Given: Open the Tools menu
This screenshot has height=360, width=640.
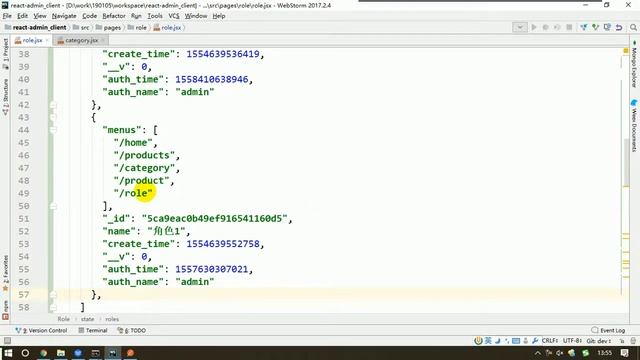Looking at the screenshot, I should point(155,16).
